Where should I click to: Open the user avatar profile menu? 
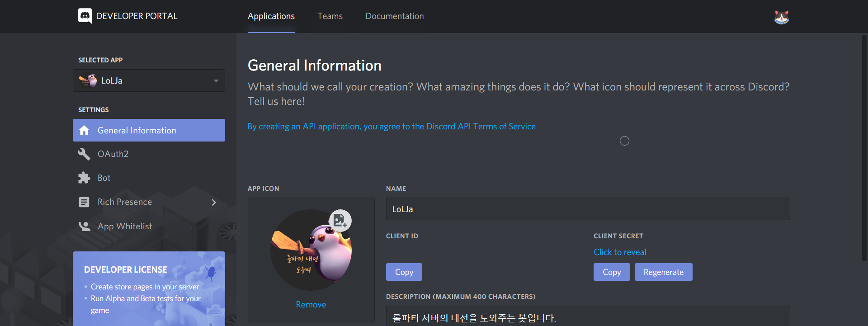781,17
